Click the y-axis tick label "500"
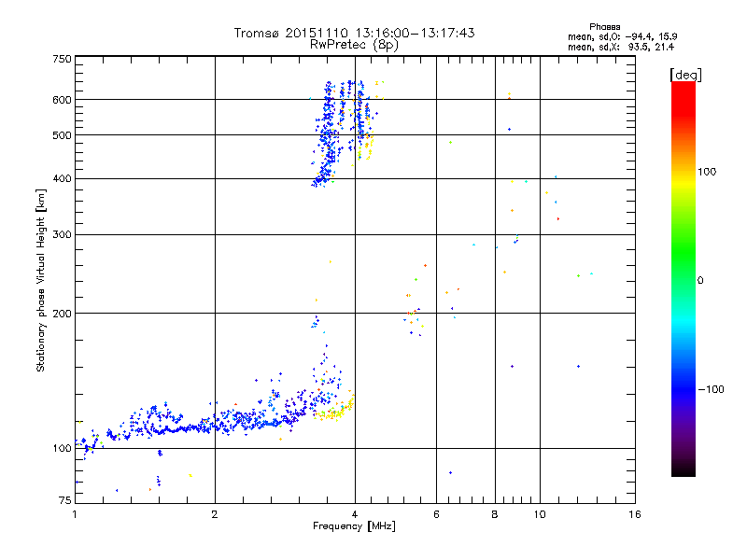747x560 pixels. [x=62, y=135]
